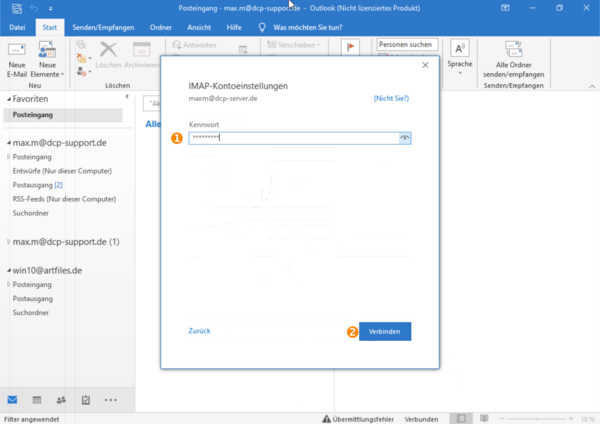Viewport: 600px width, 424px height.
Task: Expand Posteingang under max.m@dcp-support.de
Action: click(x=9, y=157)
